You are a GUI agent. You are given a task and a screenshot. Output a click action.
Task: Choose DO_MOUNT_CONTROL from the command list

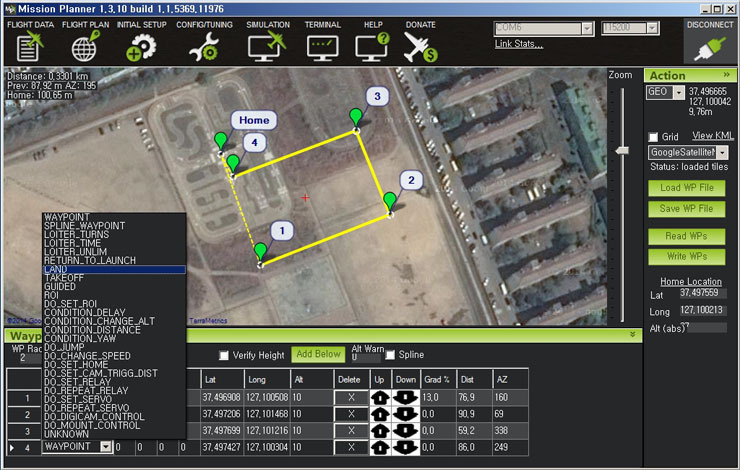[x=114, y=425]
